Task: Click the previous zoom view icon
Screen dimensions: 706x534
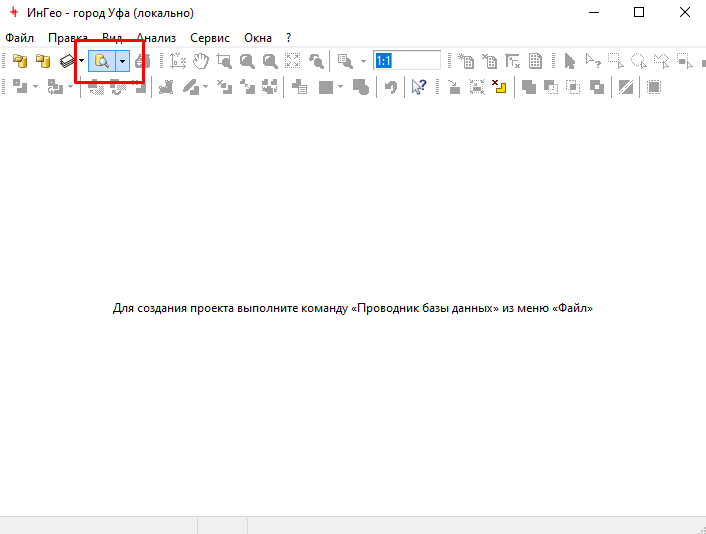Action: pos(317,61)
